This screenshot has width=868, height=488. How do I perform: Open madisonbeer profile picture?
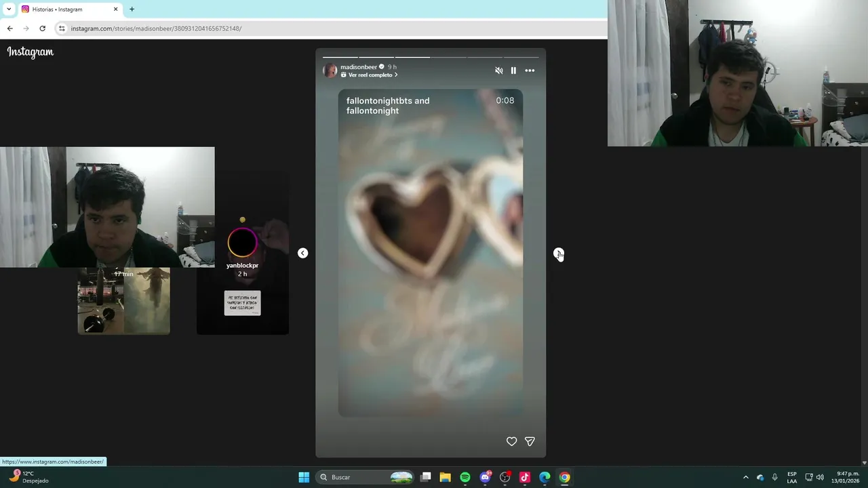point(330,70)
